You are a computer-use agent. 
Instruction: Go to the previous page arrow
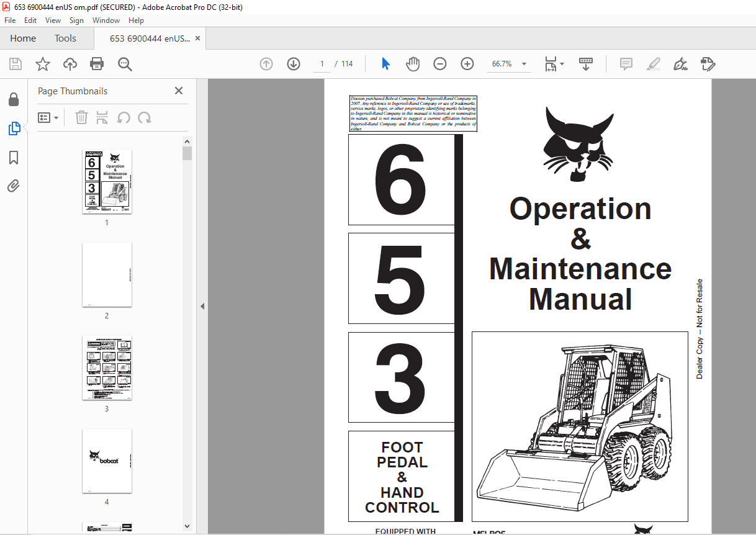[x=266, y=64]
